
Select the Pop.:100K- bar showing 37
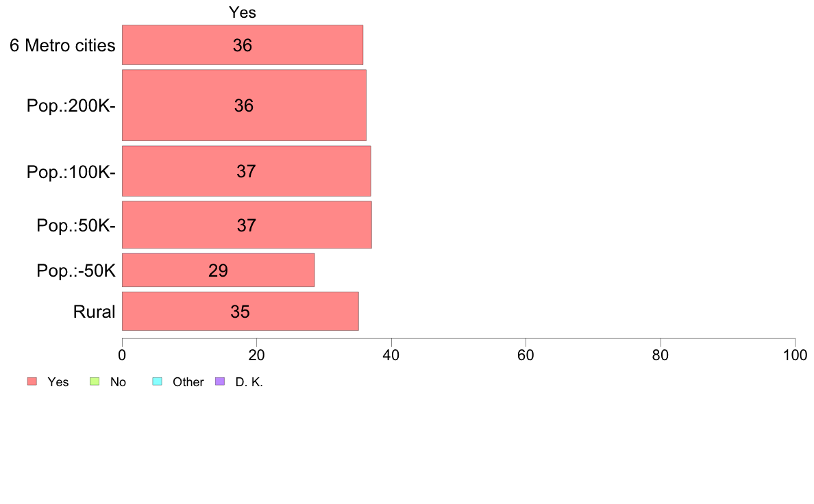click(247, 171)
